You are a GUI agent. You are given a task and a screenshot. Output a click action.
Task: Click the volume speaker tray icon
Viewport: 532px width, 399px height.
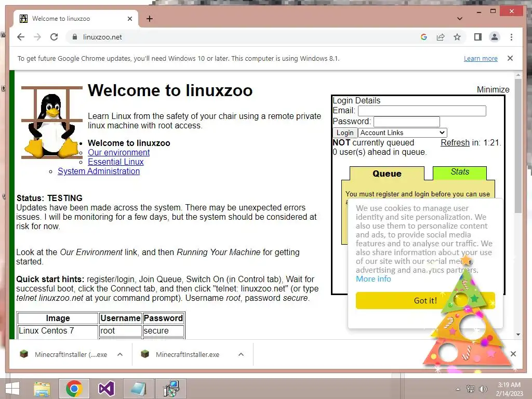[x=483, y=389]
